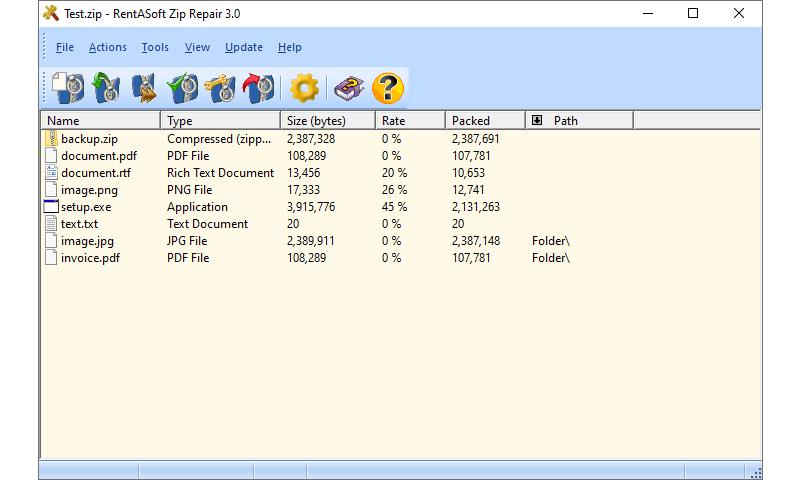
Task: Select the invoice.pdf file name
Action: (90, 258)
